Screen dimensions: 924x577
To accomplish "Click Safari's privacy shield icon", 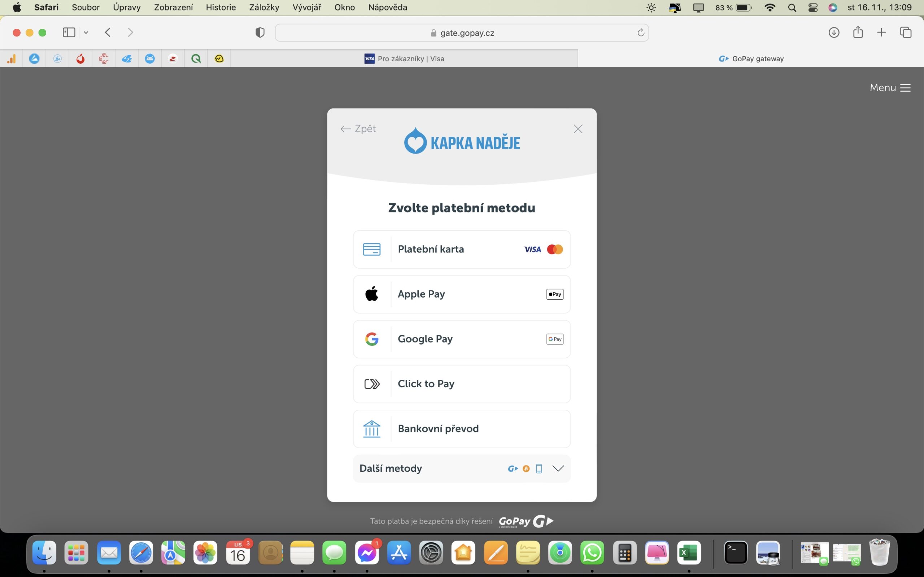I will point(260,33).
